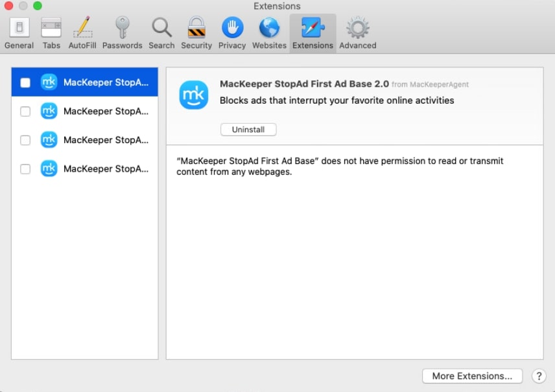Open the Tabs preferences pane
Viewport: 555px width, 392px height.
coord(51,34)
